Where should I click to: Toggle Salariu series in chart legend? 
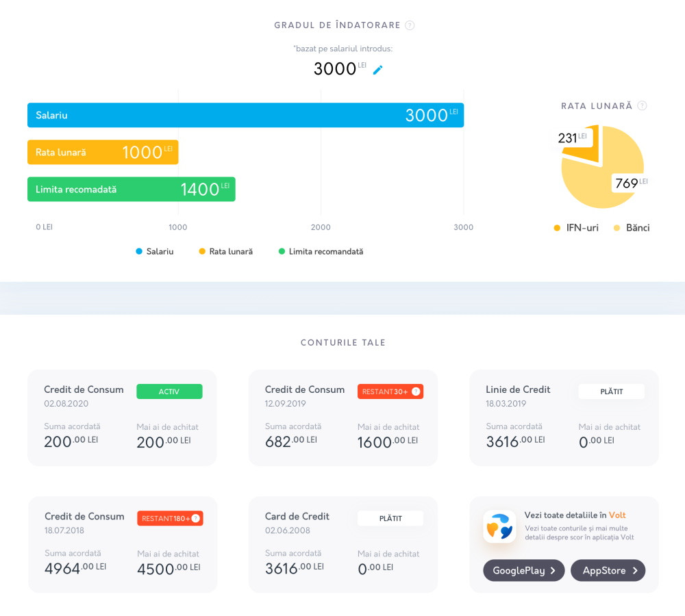(155, 252)
